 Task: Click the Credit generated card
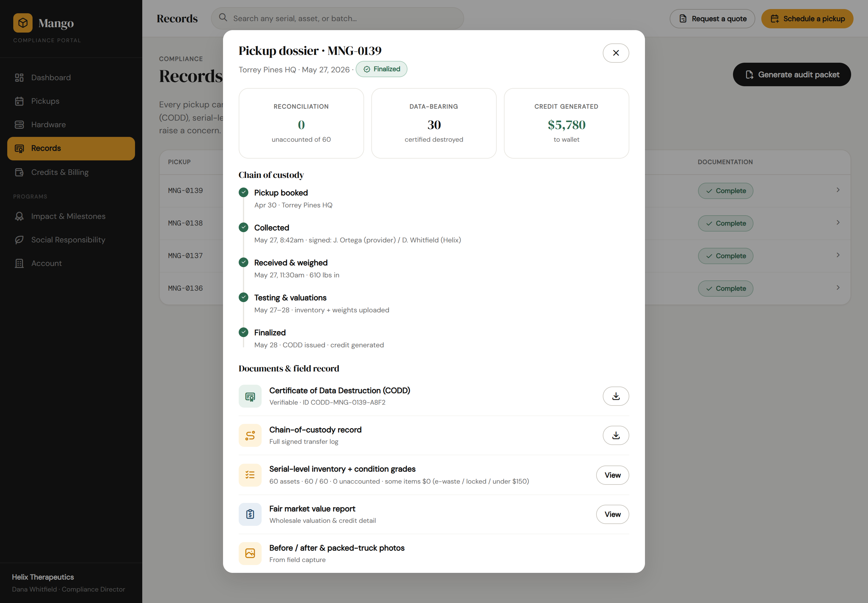click(x=566, y=123)
